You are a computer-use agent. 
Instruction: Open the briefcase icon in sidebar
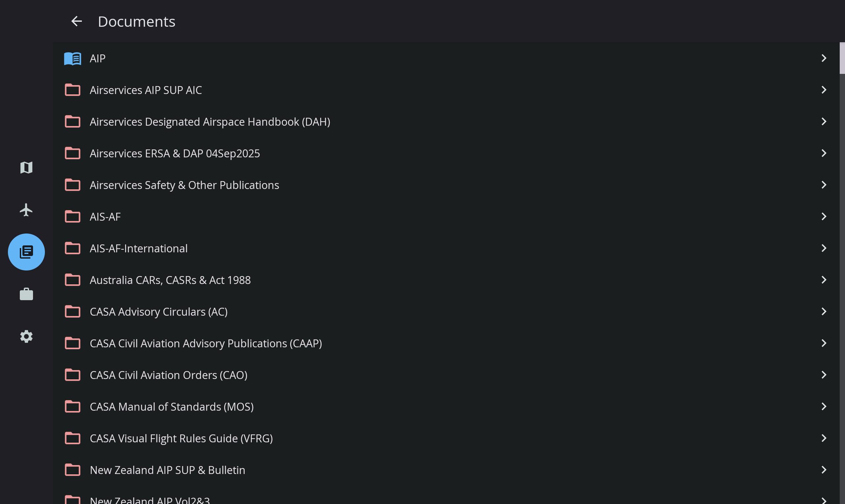[x=26, y=294]
